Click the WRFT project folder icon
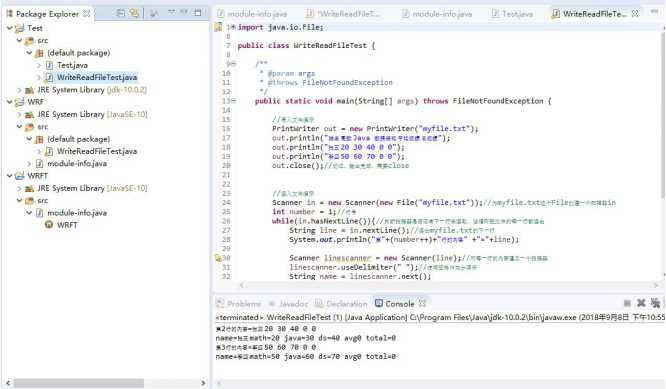666x389 pixels. pos(20,175)
